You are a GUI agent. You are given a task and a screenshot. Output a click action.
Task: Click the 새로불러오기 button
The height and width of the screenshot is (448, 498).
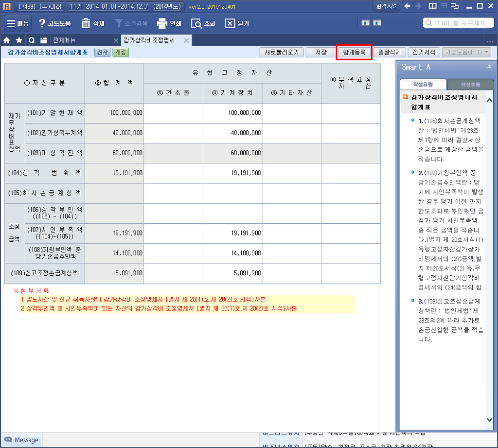pyautogui.click(x=282, y=52)
